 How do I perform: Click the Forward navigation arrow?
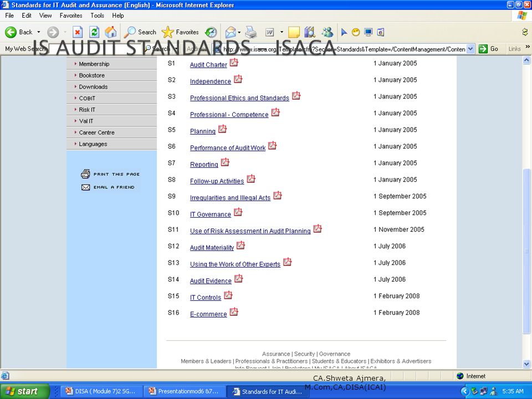pyautogui.click(x=53, y=32)
